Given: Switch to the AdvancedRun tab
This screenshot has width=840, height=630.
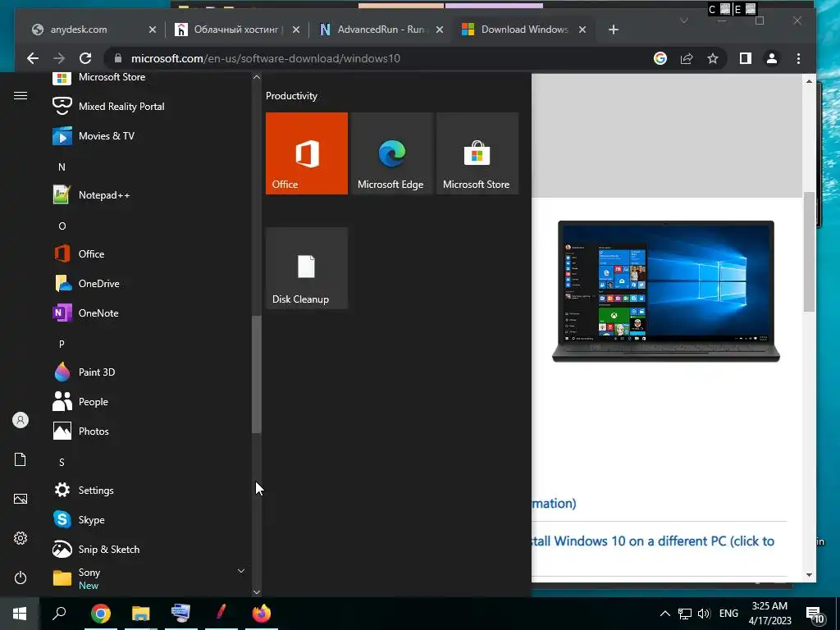Looking at the screenshot, I should click(379, 30).
